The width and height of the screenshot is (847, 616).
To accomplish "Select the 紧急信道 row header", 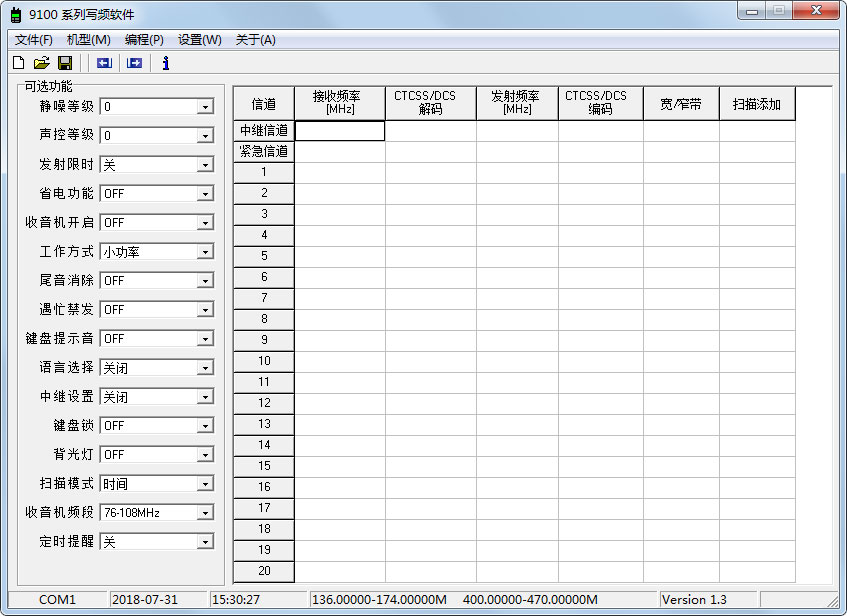I will pyautogui.click(x=264, y=152).
